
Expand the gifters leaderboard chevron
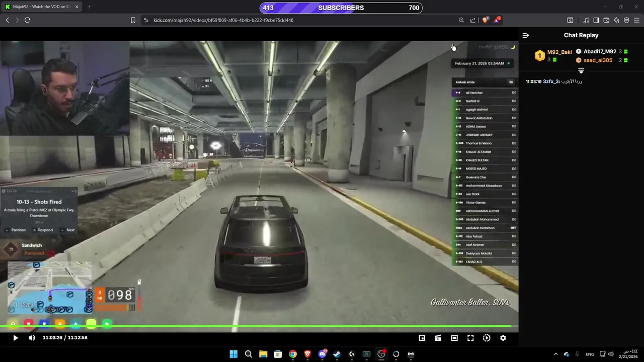click(581, 71)
